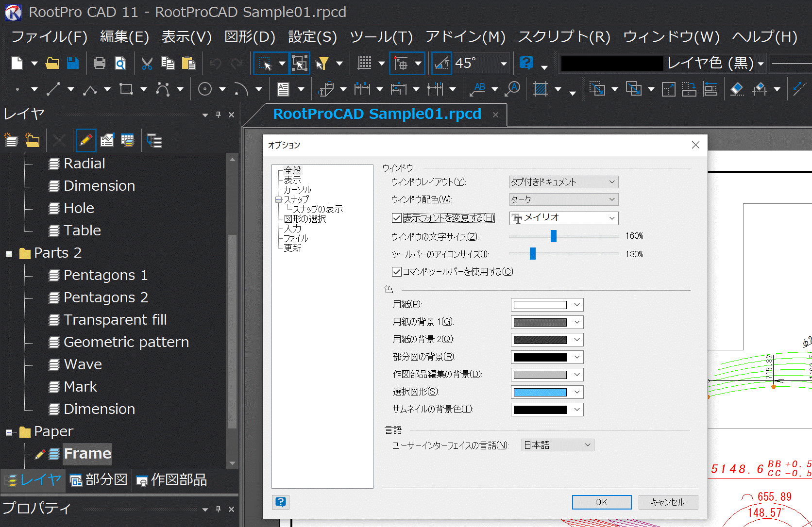Copy with the copy icon
The width and height of the screenshot is (812, 527).
pos(168,63)
